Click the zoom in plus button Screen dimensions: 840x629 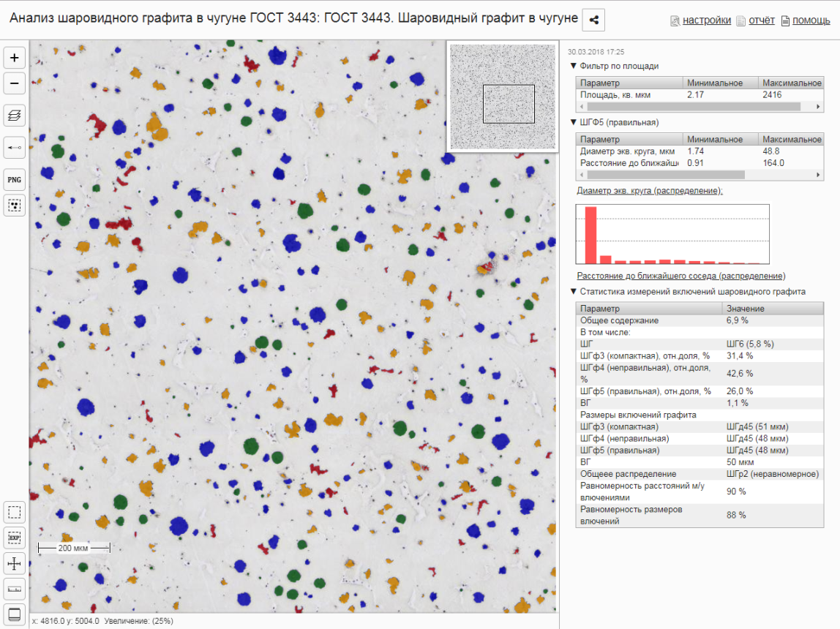15,58
